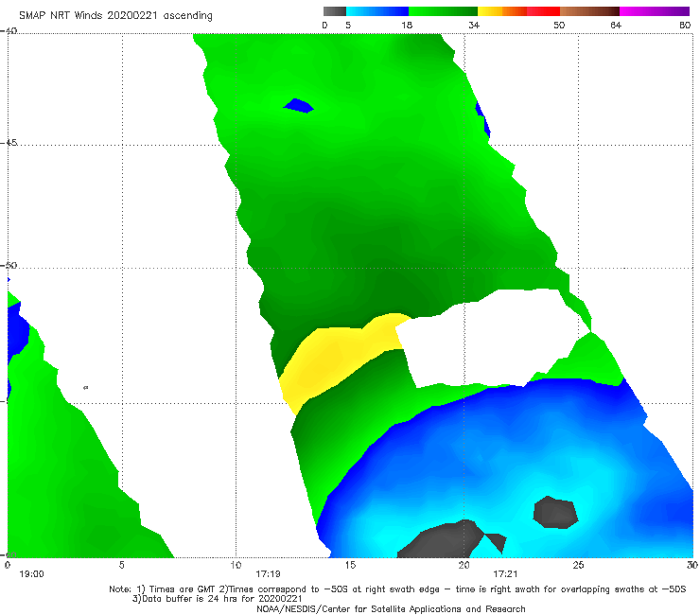Click the large dark gray patch at bottom of swath
This screenshot has height=615, width=700.
click(x=442, y=540)
